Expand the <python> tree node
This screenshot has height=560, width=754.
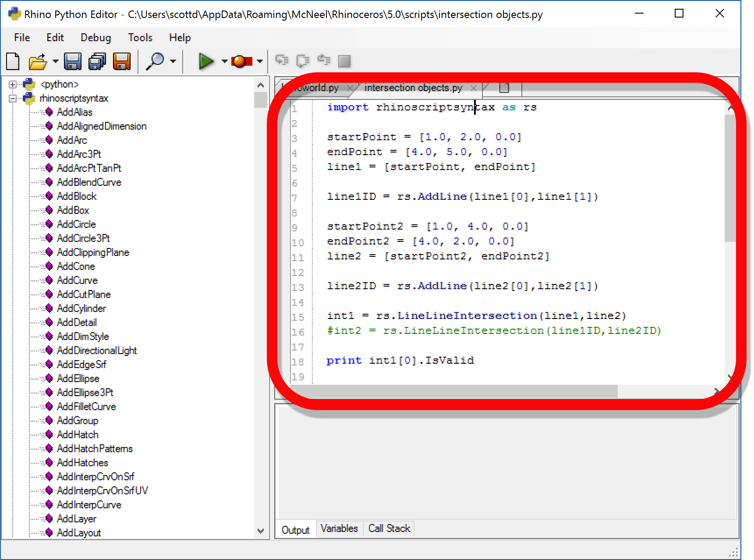click(13, 84)
